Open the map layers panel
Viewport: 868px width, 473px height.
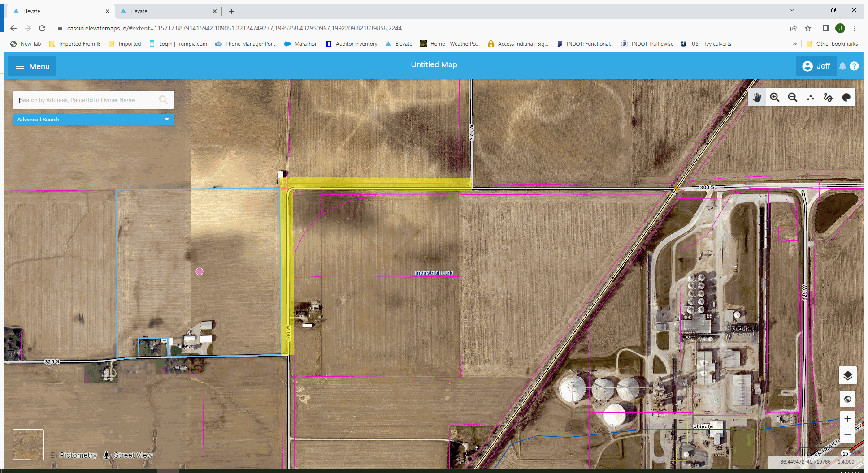847,375
